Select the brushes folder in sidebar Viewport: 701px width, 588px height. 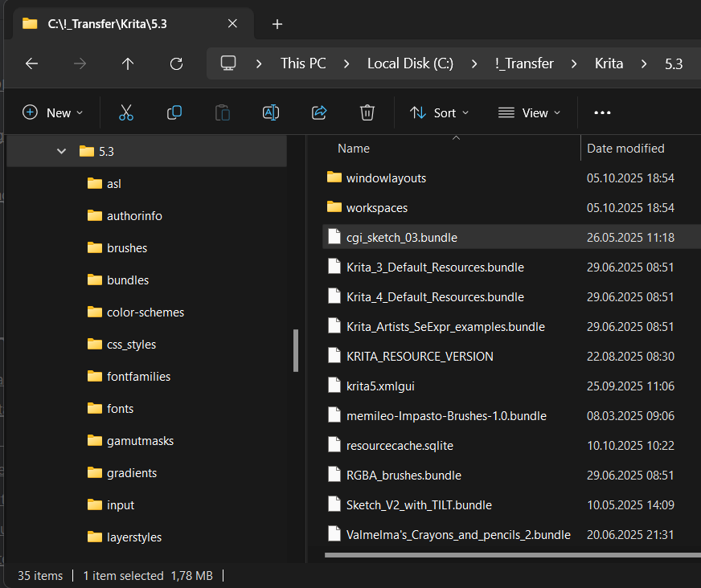pyautogui.click(x=127, y=248)
